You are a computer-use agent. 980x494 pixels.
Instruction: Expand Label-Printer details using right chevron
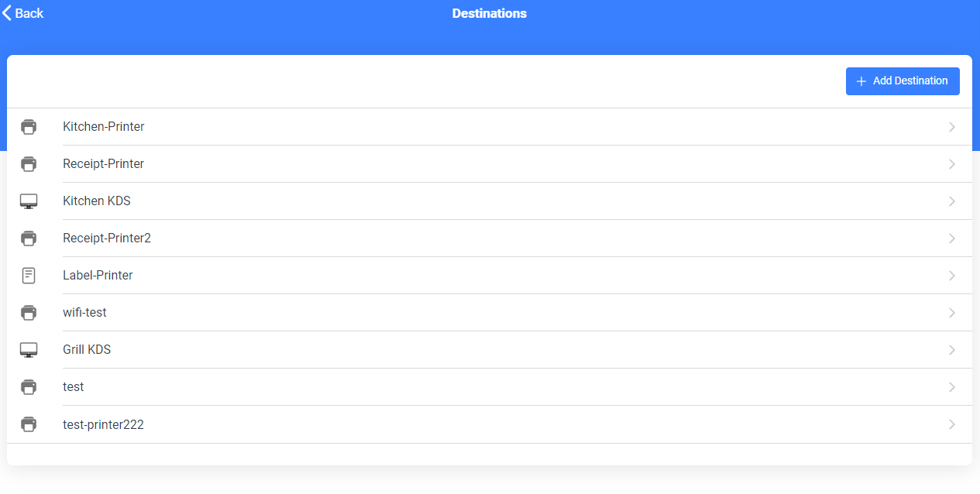click(952, 276)
